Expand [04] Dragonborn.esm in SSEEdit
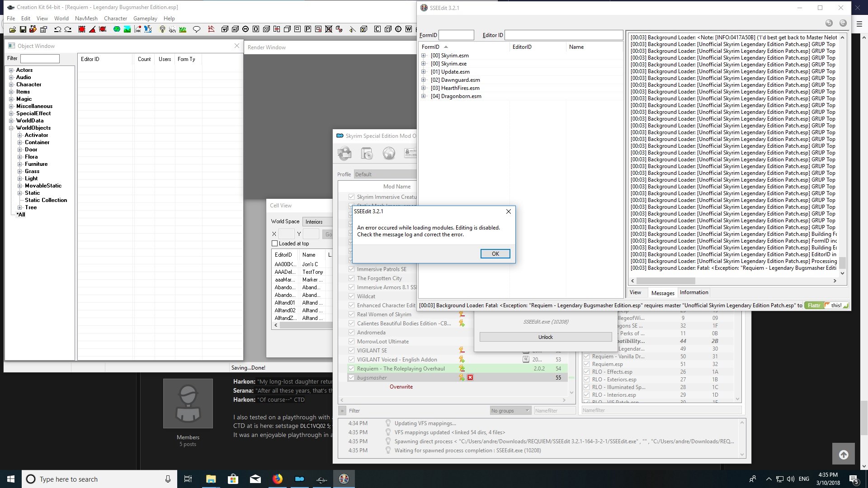This screenshot has height=488, width=868. (x=424, y=96)
